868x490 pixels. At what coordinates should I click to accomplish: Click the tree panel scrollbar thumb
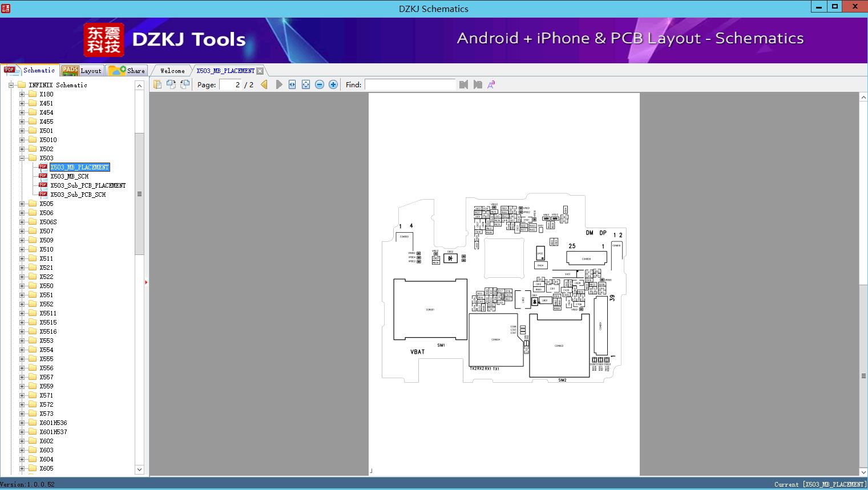[x=139, y=194]
